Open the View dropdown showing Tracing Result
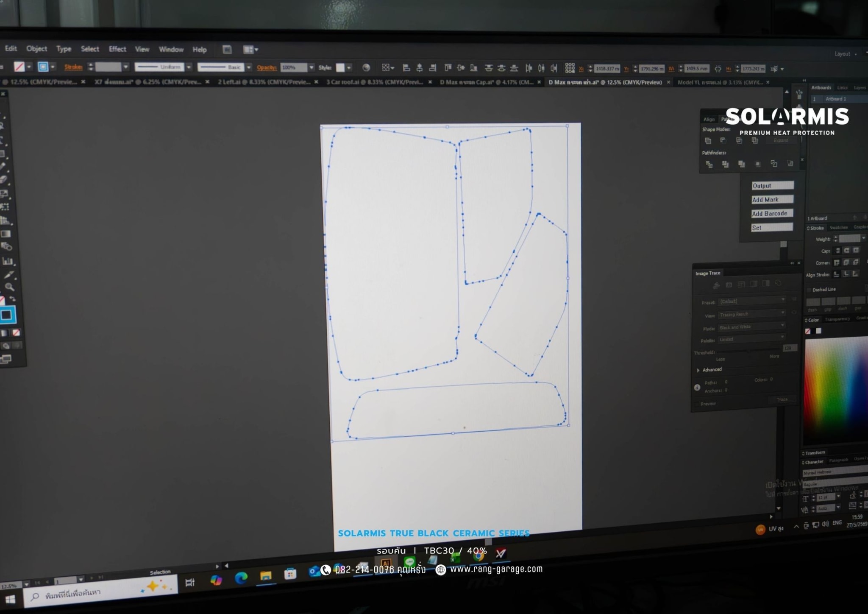868x614 pixels. click(x=752, y=314)
